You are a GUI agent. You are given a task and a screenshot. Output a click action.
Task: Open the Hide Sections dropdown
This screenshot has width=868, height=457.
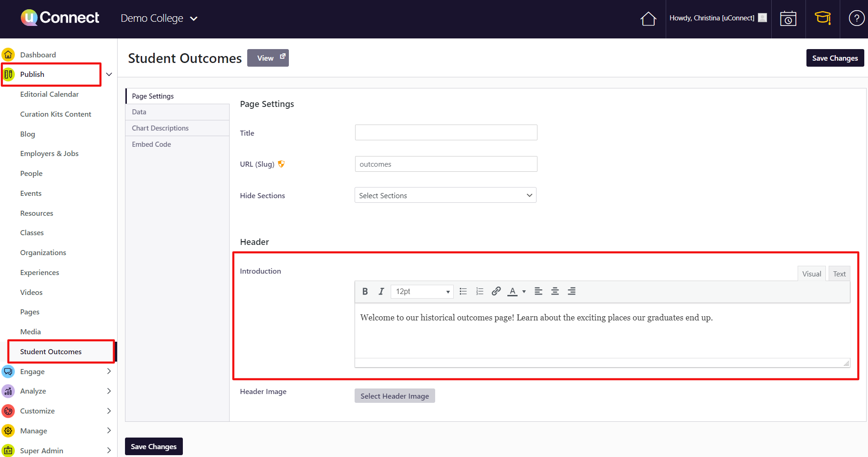click(445, 195)
